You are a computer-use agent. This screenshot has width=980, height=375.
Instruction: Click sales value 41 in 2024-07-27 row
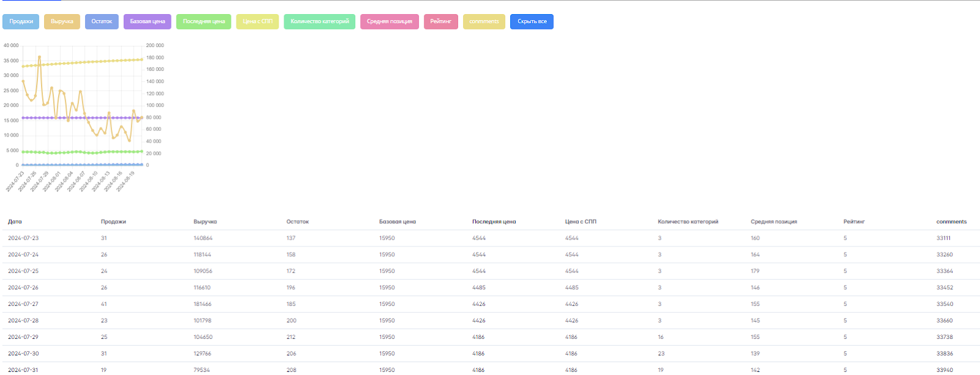pyautogui.click(x=104, y=304)
